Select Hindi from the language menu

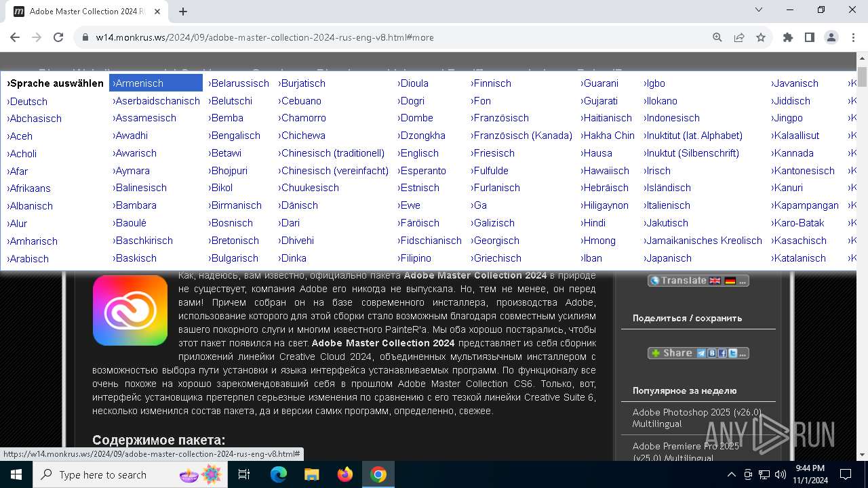pos(593,223)
